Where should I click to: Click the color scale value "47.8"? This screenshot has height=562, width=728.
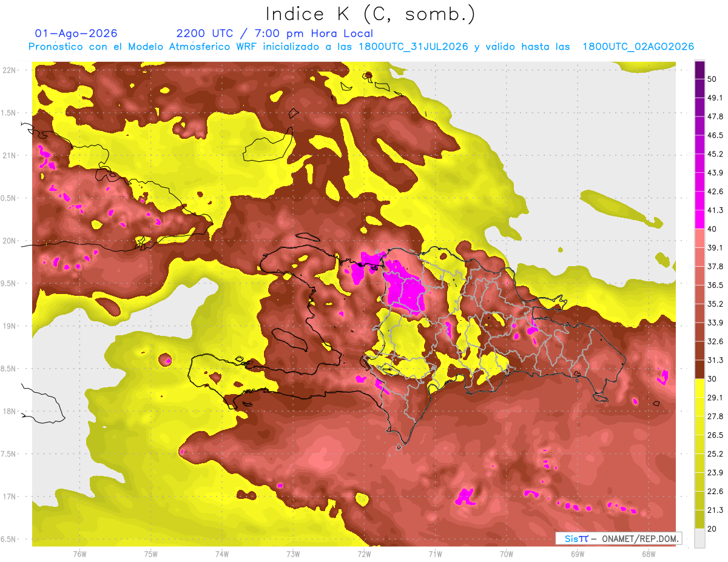(715, 116)
